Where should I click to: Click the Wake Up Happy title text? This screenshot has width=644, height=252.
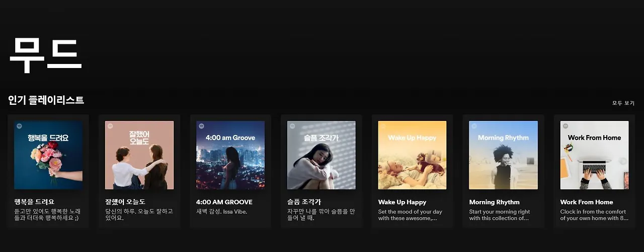pyautogui.click(x=403, y=202)
